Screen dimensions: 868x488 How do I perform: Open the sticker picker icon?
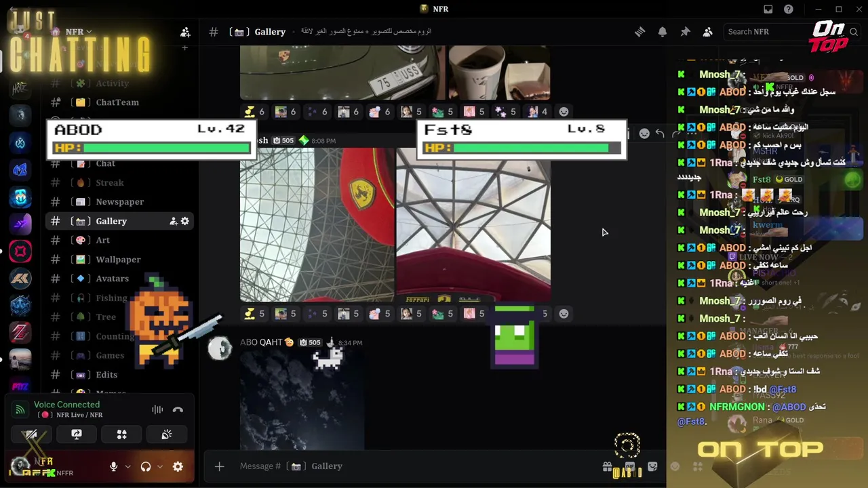[x=652, y=466]
